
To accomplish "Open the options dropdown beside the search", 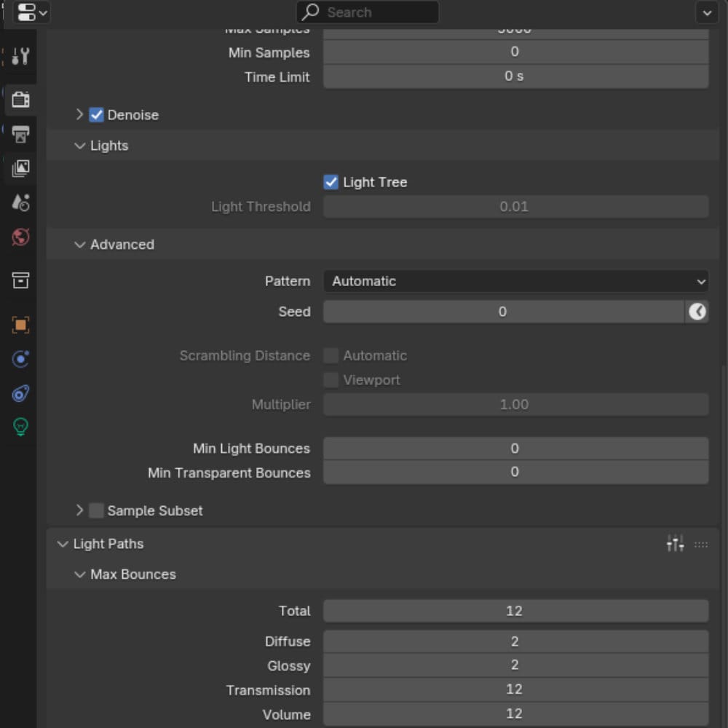I will click(706, 12).
